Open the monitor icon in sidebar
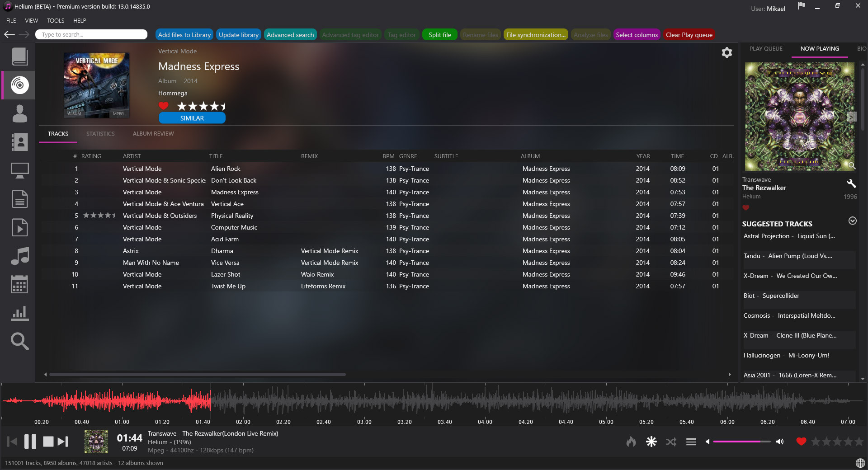868x470 pixels. point(19,170)
